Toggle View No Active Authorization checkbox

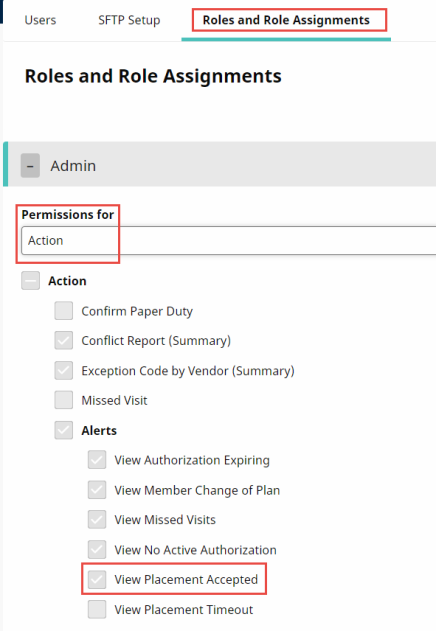(x=97, y=549)
